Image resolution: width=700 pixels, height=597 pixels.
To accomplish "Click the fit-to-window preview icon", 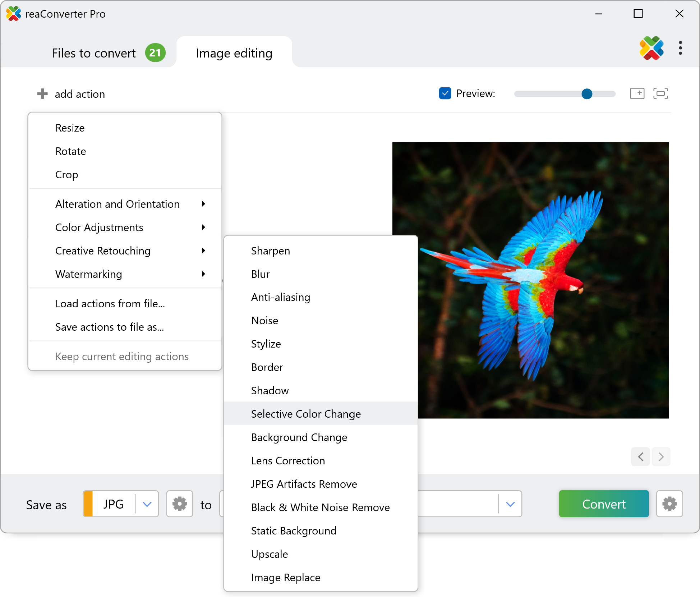I will [x=660, y=93].
